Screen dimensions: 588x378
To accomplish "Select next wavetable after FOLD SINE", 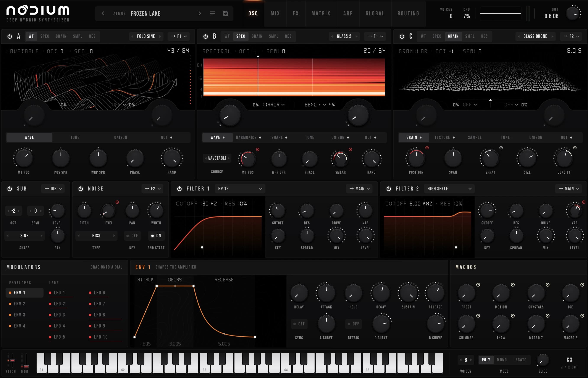I will point(160,36).
